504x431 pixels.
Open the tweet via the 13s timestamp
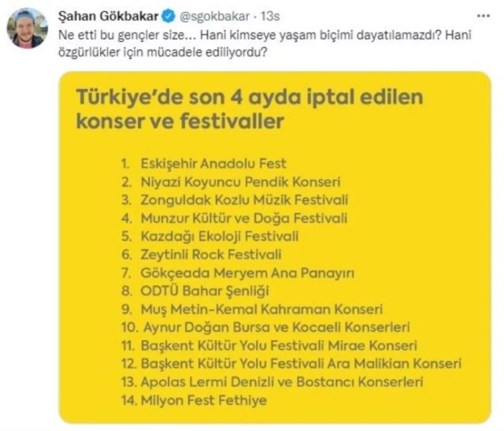click(270, 16)
